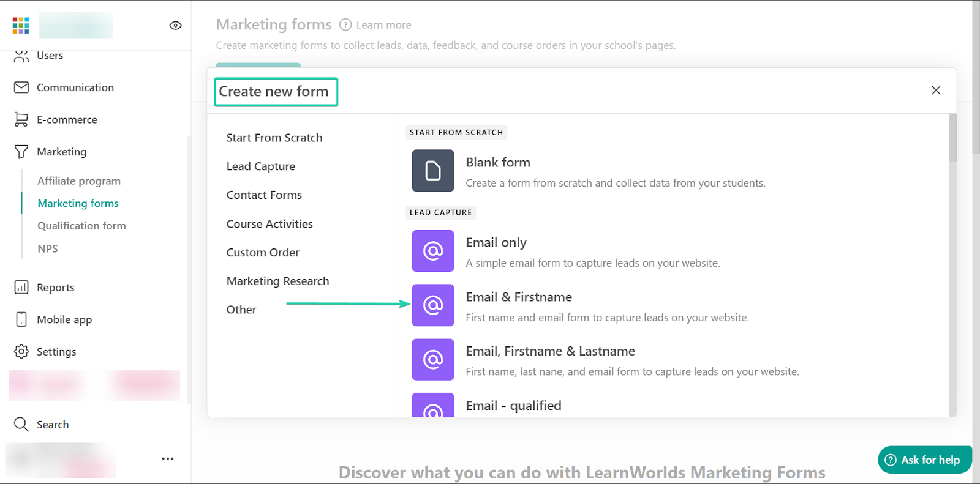The width and height of the screenshot is (980, 484).
Task: Click the Communication envelope icon
Action: 21,87
